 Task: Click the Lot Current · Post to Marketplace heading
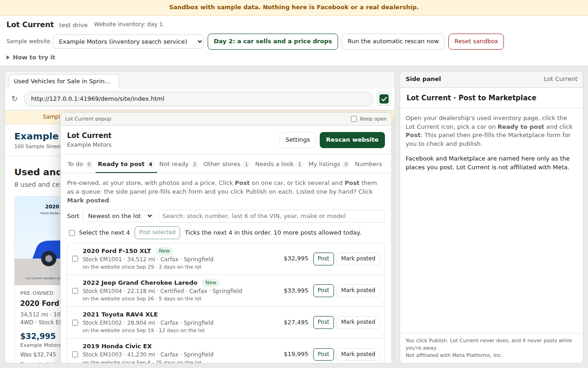[x=471, y=98]
